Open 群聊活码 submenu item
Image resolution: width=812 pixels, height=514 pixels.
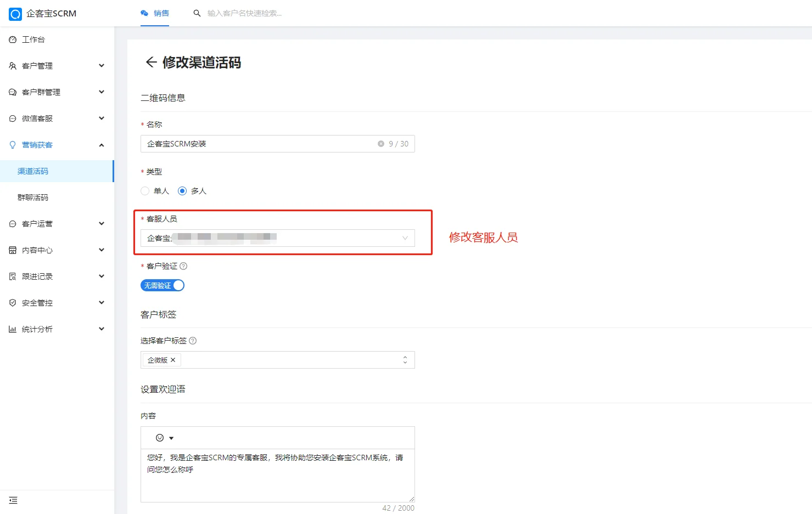pos(57,197)
